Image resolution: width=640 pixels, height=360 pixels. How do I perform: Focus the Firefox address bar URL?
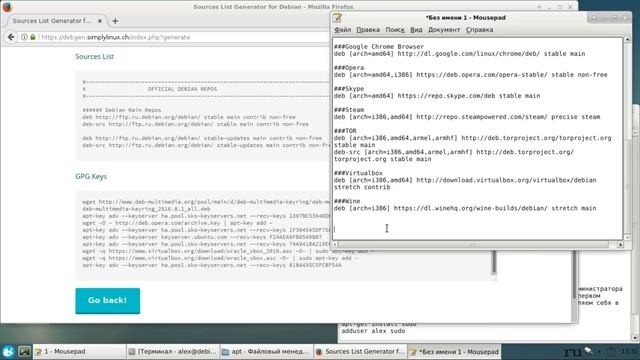pyautogui.click(x=116, y=37)
